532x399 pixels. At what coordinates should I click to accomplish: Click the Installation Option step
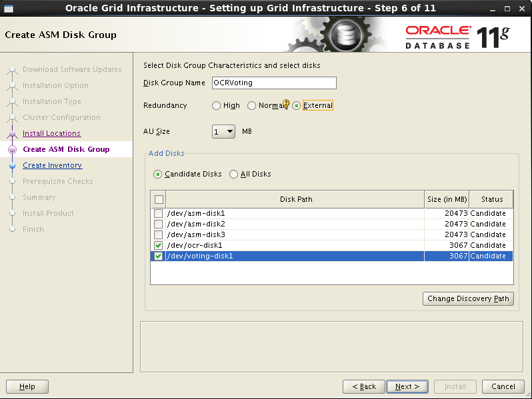55,85
